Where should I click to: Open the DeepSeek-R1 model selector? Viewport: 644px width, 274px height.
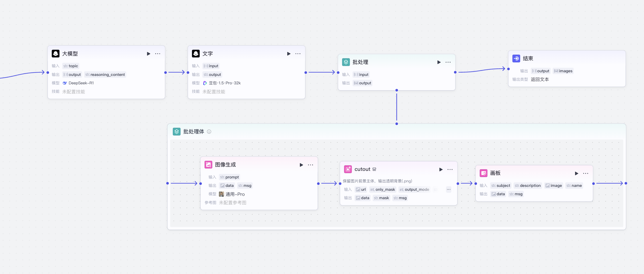coord(81,83)
